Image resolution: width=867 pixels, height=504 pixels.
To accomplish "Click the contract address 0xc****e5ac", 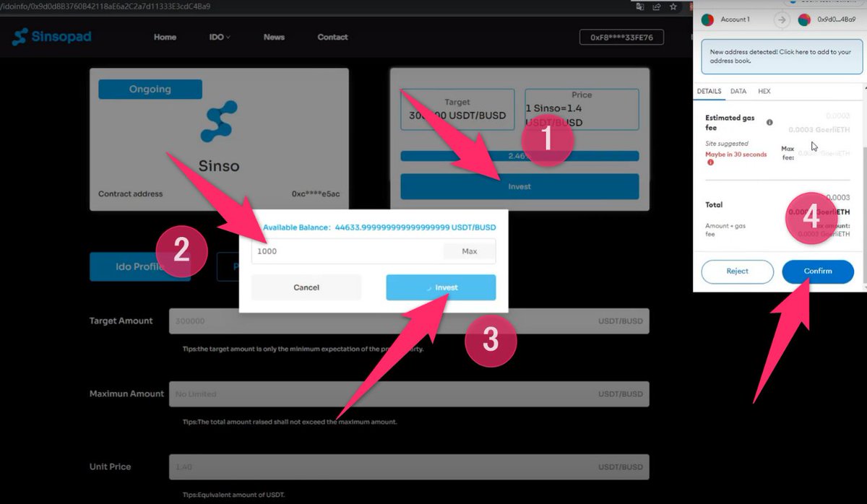I will (x=315, y=194).
